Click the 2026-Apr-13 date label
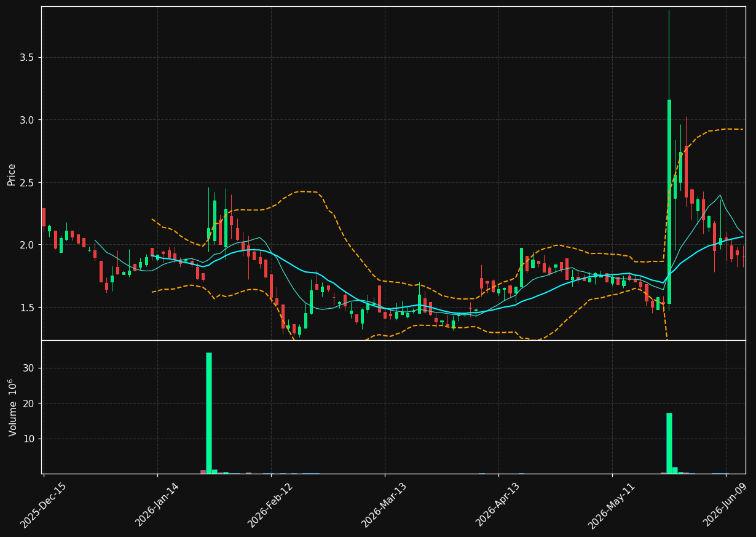The image size is (756, 537). (498, 506)
